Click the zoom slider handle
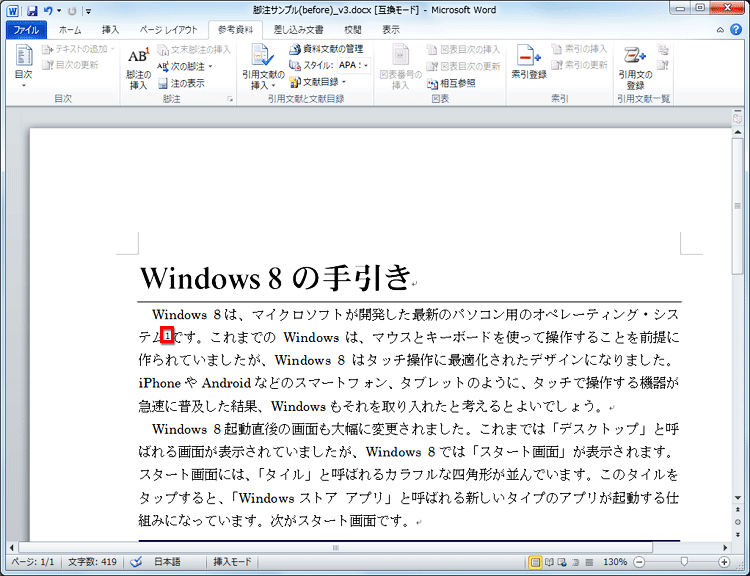This screenshot has height=576, width=750. pos(684,562)
